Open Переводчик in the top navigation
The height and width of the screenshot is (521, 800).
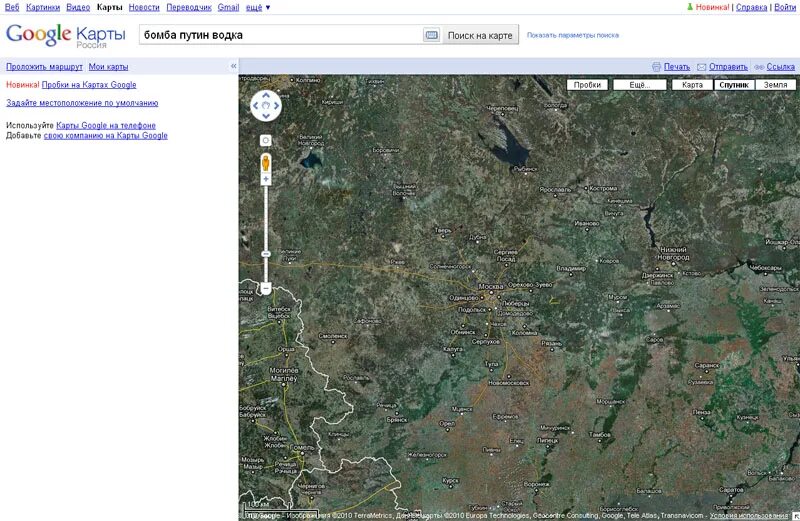[x=189, y=7]
